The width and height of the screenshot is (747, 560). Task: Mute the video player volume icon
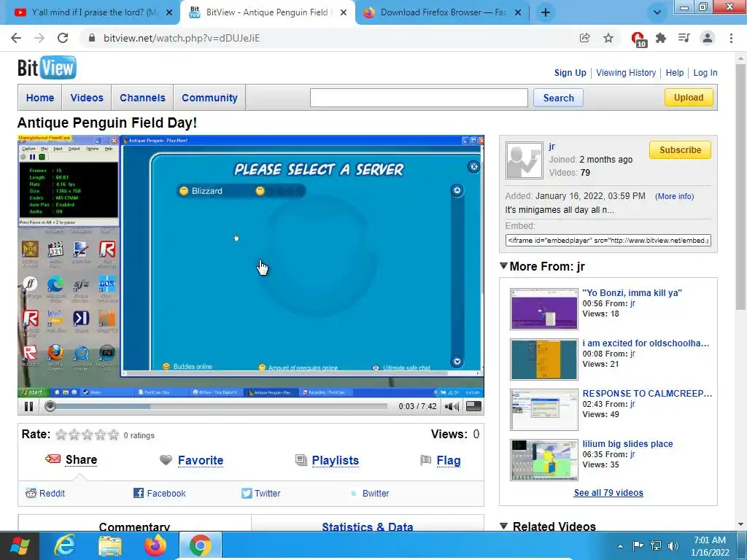(x=451, y=406)
